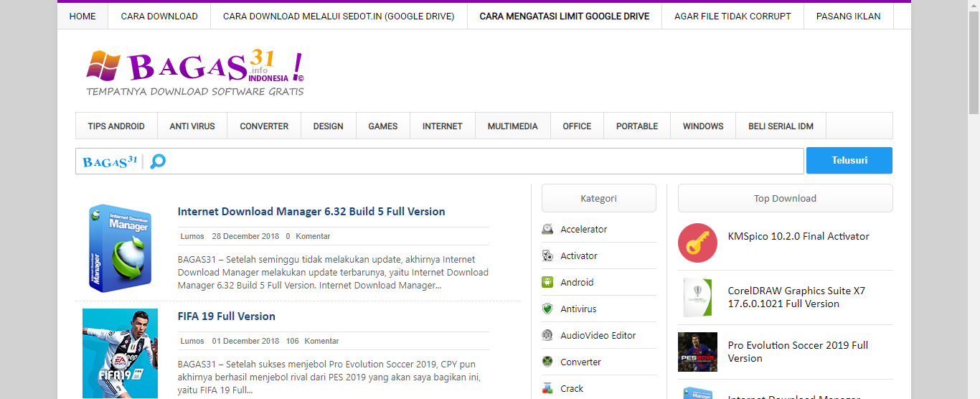Click author Lumos on FIFA 19 post
The image size is (980, 399).
click(192, 341)
